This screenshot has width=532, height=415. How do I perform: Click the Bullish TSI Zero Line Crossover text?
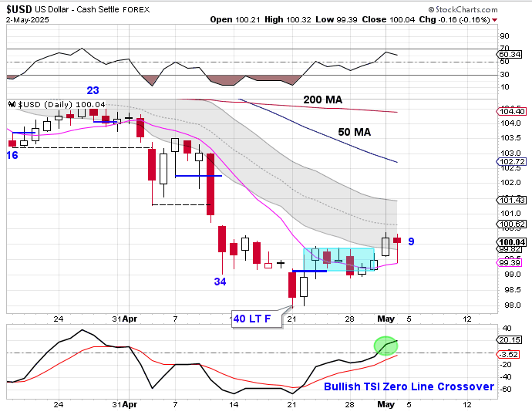[409, 386]
